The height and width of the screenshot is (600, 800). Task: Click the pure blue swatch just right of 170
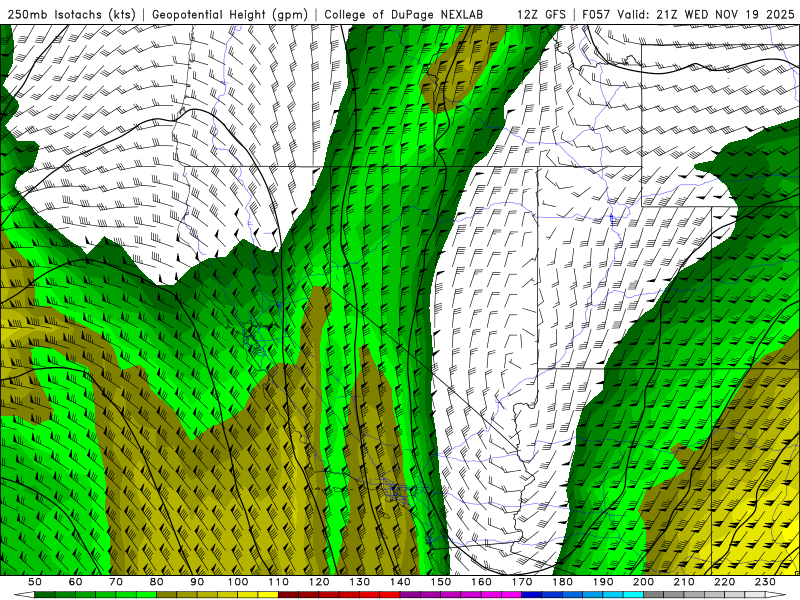tap(532, 595)
